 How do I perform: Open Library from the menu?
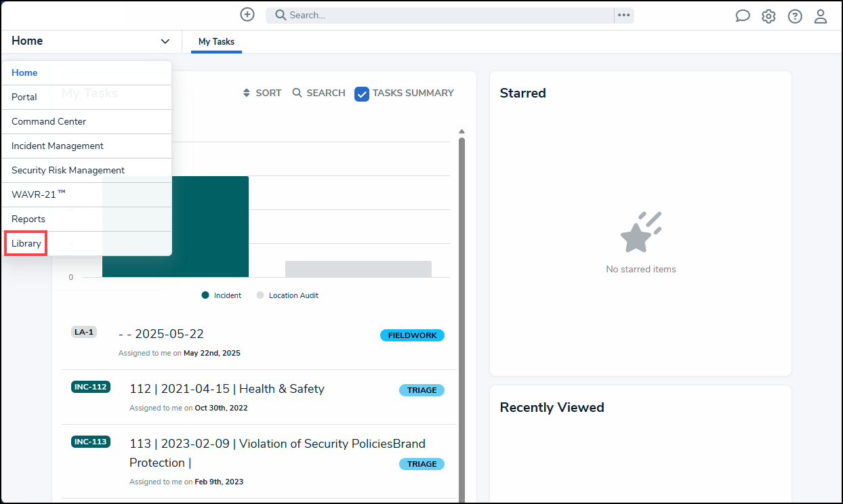pos(87,243)
